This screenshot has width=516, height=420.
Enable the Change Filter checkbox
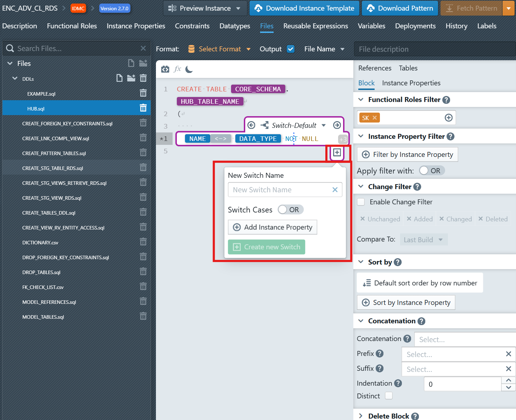[x=361, y=202]
